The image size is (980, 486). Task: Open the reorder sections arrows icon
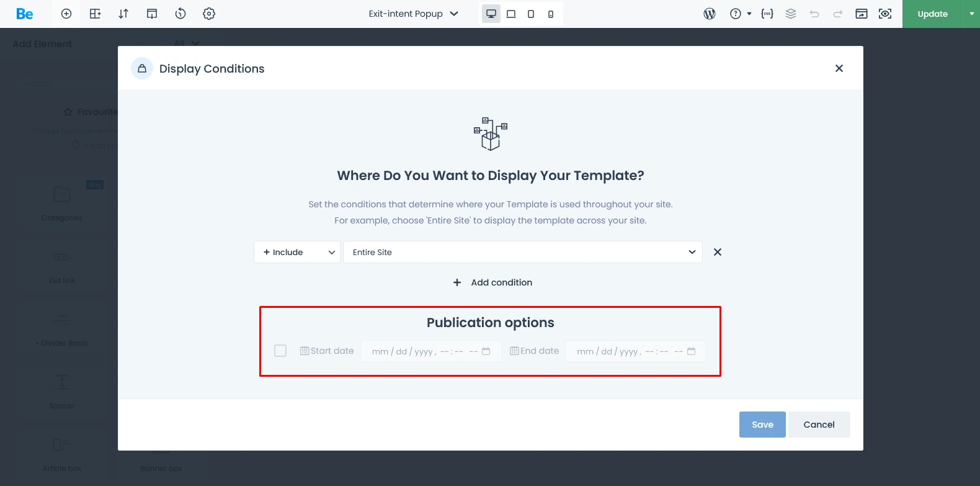pyautogui.click(x=123, y=14)
